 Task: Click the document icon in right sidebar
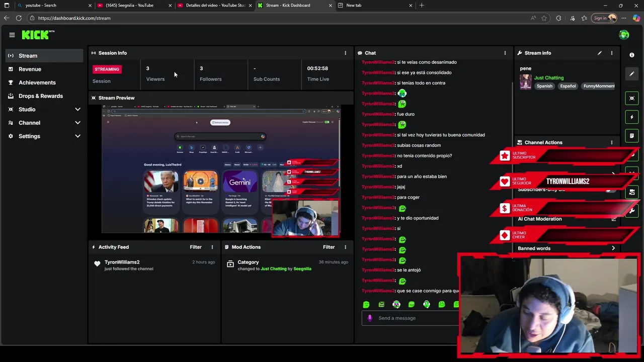(632, 136)
